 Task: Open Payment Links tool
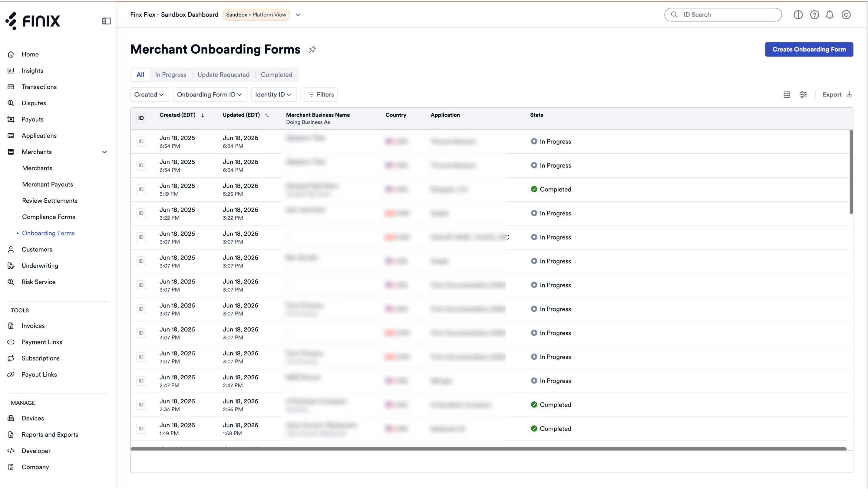coord(42,342)
